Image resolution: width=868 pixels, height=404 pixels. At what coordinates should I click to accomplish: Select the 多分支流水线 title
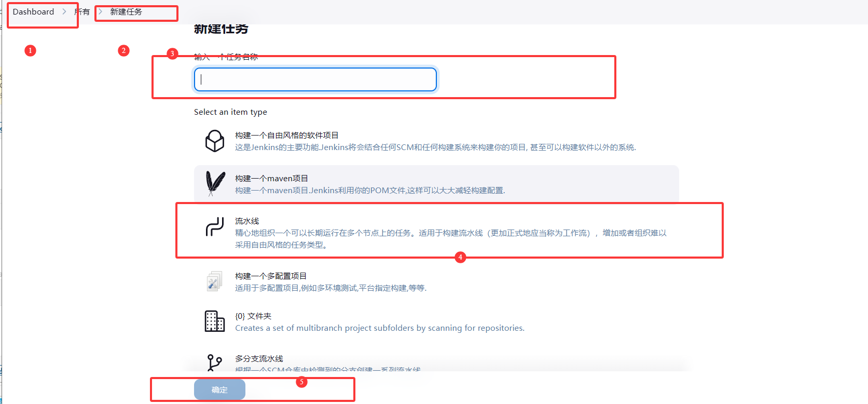(259, 358)
